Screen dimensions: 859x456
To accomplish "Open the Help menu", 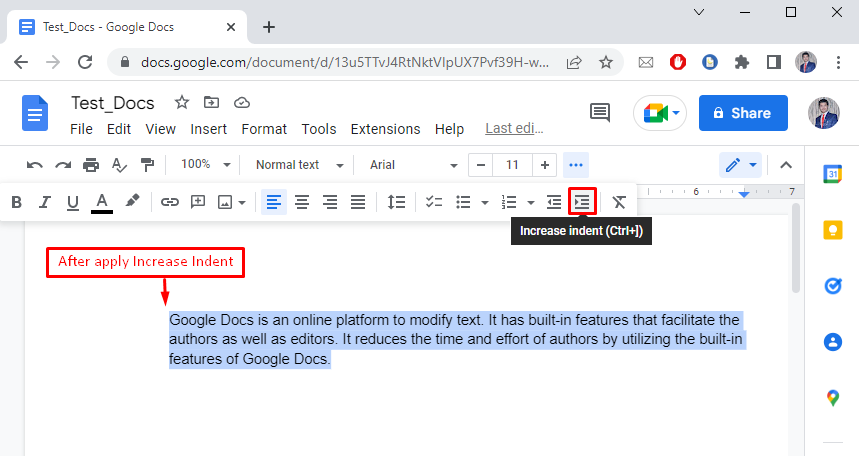I will click(x=449, y=129).
